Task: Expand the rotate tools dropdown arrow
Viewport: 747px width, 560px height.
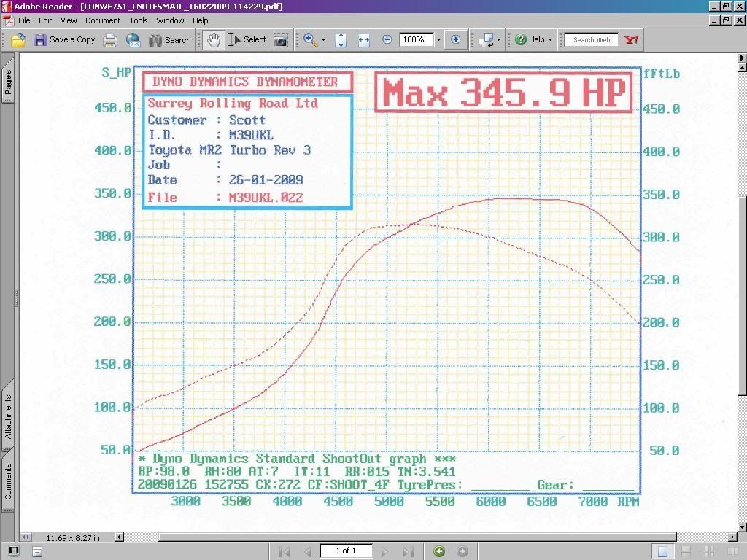Action: click(498, 40)
